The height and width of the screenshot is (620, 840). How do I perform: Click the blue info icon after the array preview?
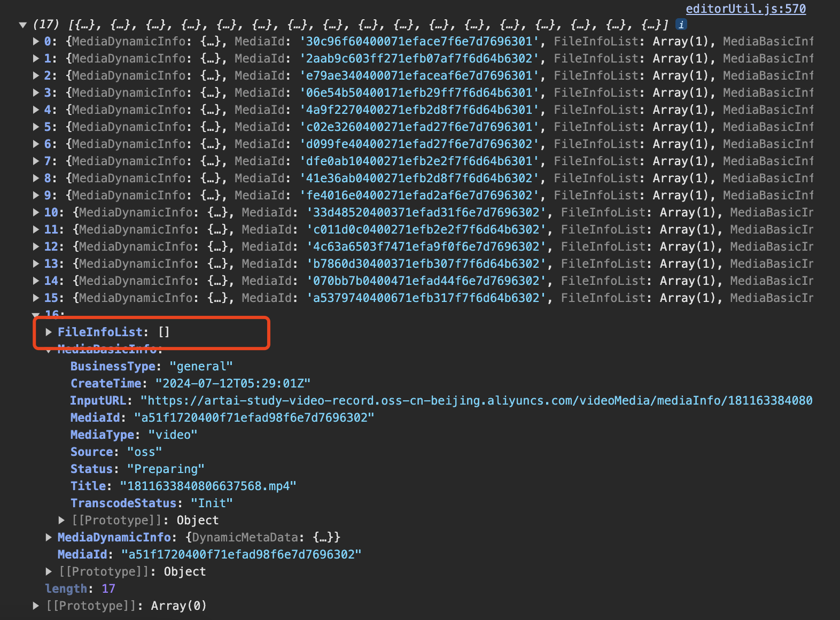point(681,24)
